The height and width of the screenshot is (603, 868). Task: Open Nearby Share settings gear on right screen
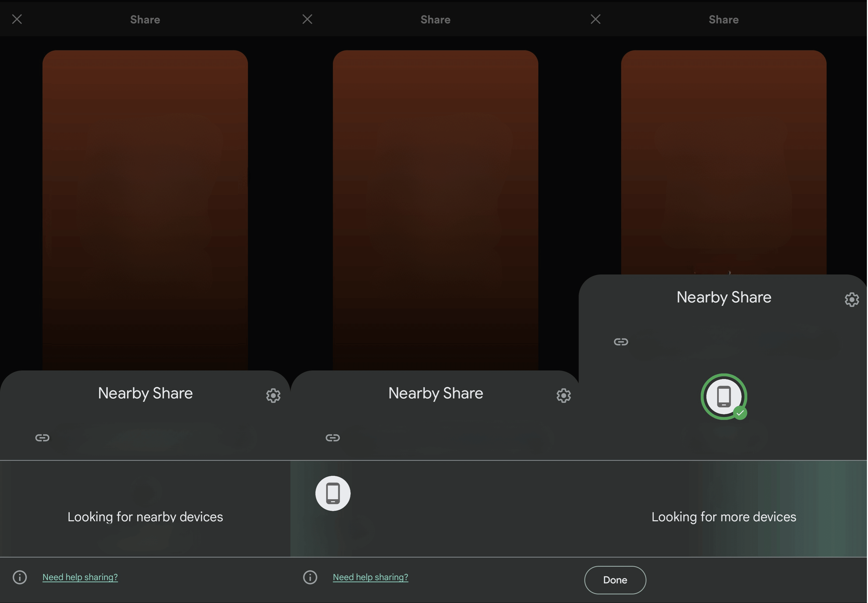click(x=852, y=299)
